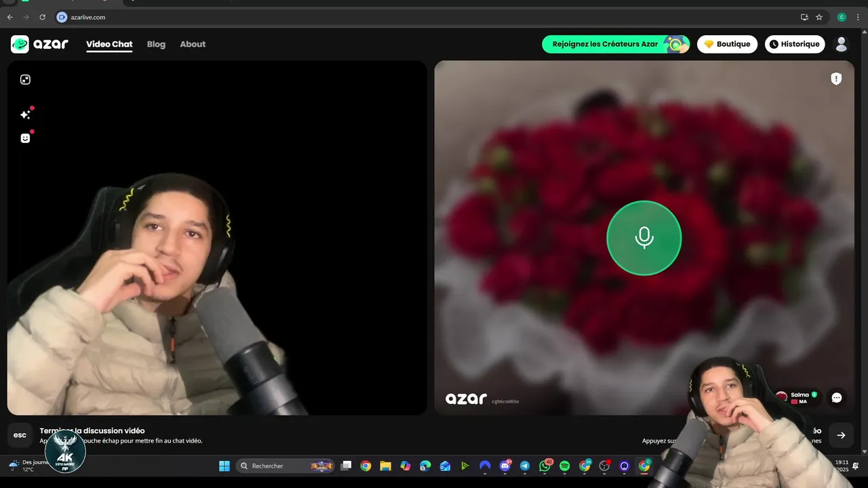The width and height of the screenshot is (868, 488).
Task: Open Task View in taskbar
Action: pyautogui.click(x=346, y=466)
